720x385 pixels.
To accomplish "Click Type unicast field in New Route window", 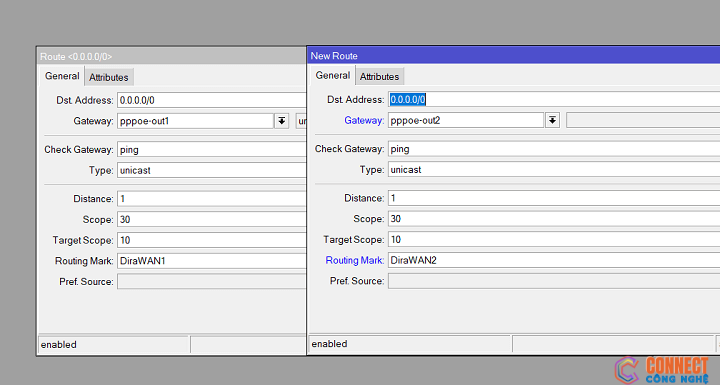I will point(554,170).
